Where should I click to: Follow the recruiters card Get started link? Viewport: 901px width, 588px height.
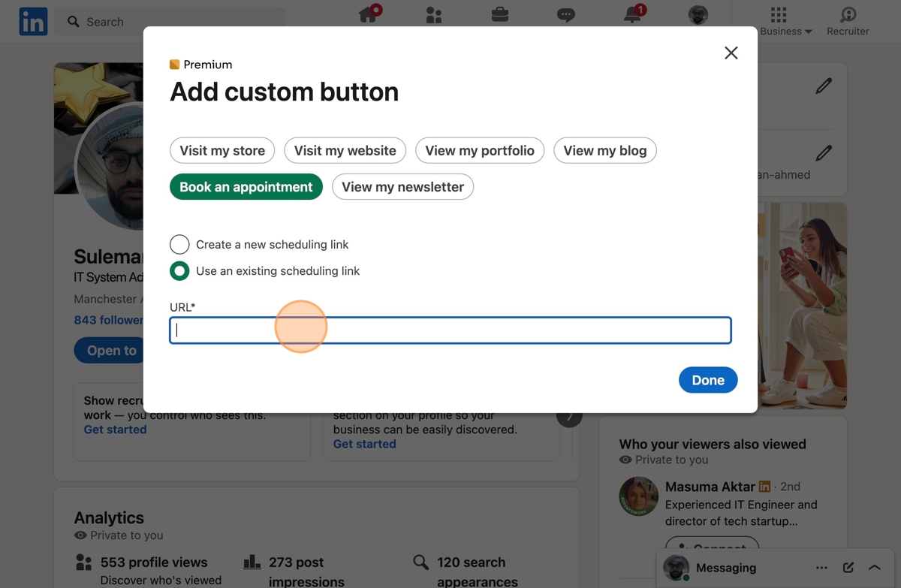pyautogui.click(x=115, y=430)
